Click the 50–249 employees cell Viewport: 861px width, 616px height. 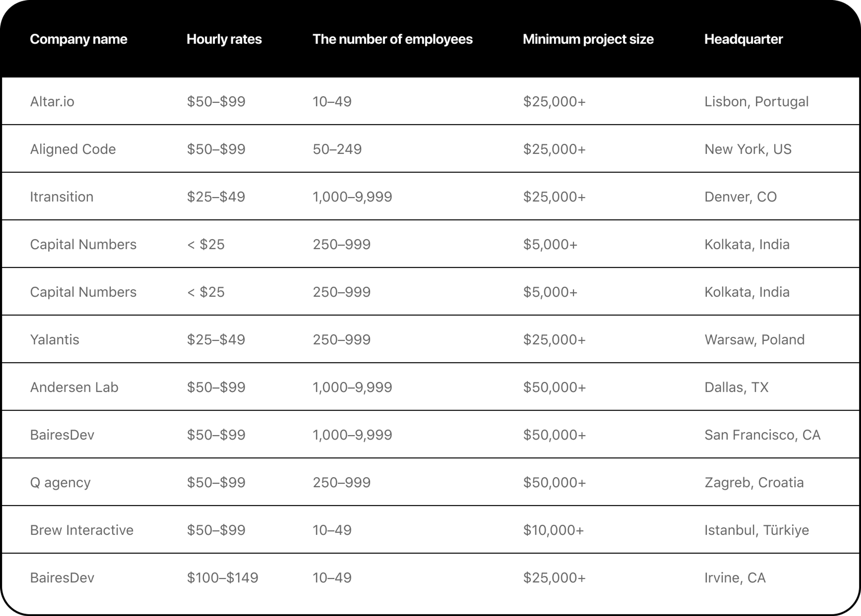tap(337, 149)
